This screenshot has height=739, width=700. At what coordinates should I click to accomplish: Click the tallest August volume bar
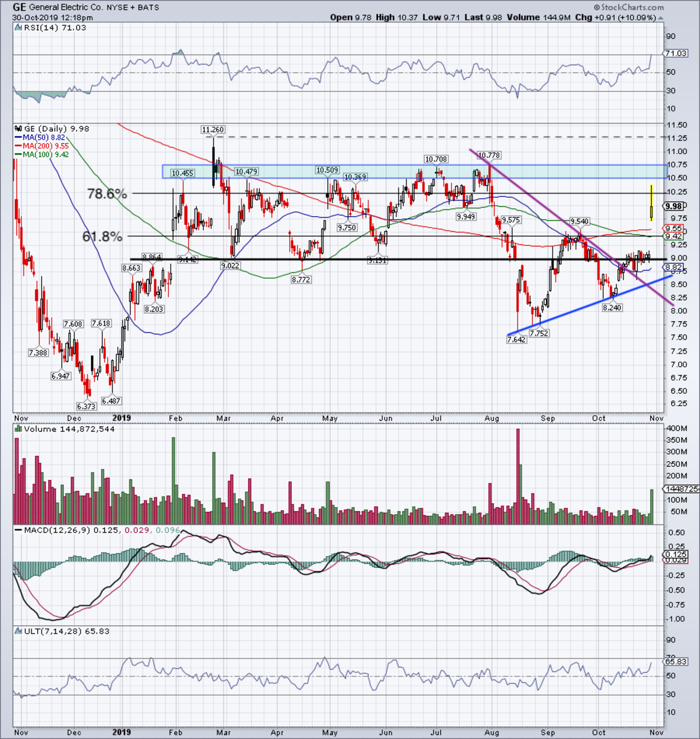pos(518,477)
